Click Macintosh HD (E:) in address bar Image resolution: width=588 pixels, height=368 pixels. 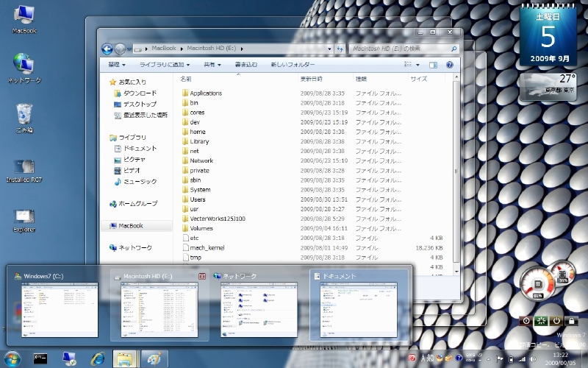(x=212, y=49)
